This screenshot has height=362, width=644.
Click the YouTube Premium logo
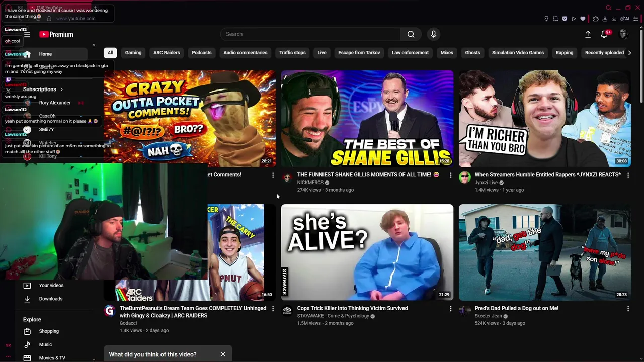click(56, 34)
